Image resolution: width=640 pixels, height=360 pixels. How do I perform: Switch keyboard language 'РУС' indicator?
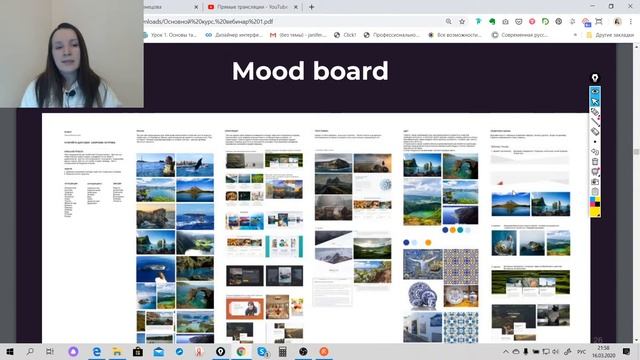(x=581, y=351)
